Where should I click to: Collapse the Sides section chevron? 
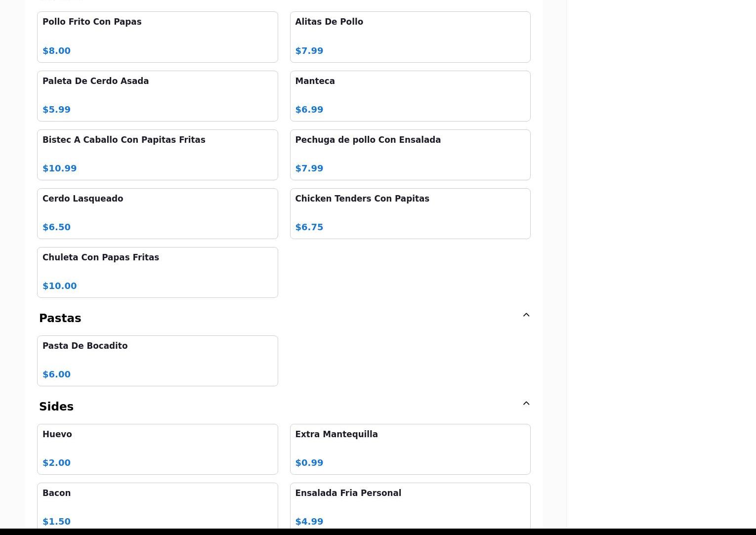[526, 404]
